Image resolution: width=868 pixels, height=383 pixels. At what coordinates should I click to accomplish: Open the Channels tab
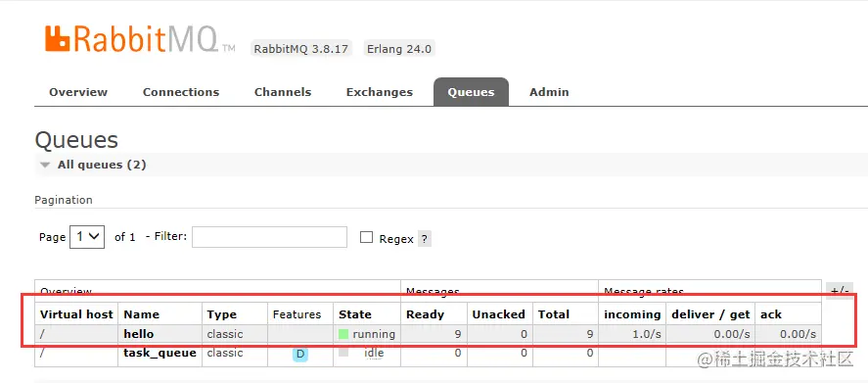283,92
